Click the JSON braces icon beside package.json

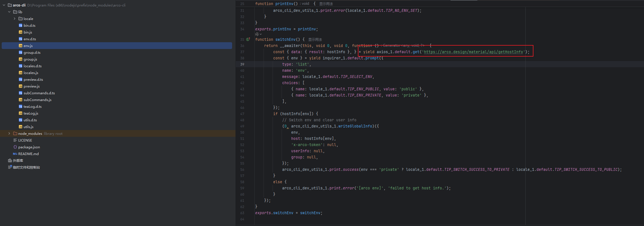coord(15,147)
